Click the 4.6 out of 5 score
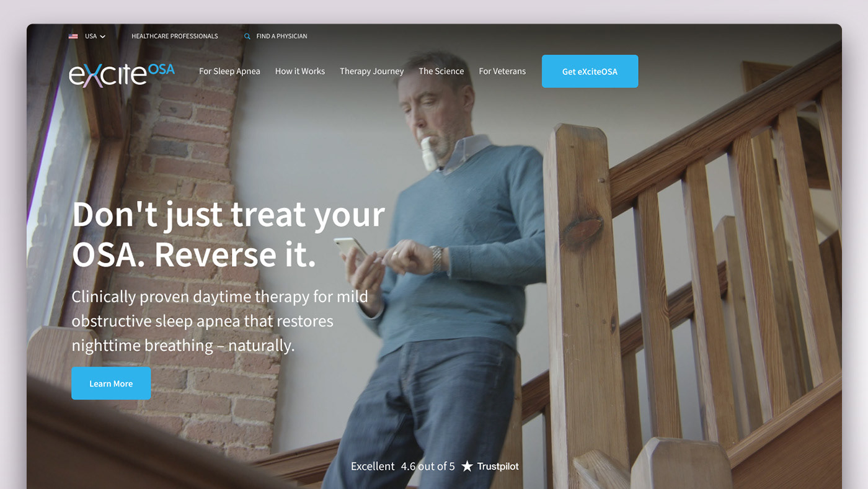Image resolution: width=868 pixels, height=489 pixels. [x=428, y=466]
